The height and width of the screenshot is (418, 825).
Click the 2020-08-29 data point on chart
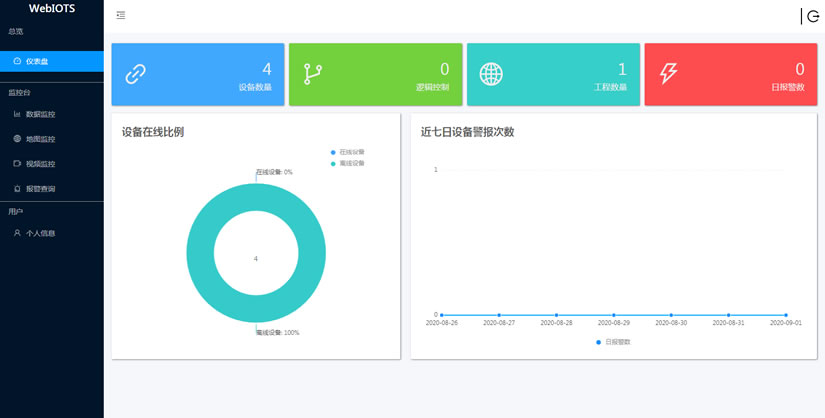(613, 315)
